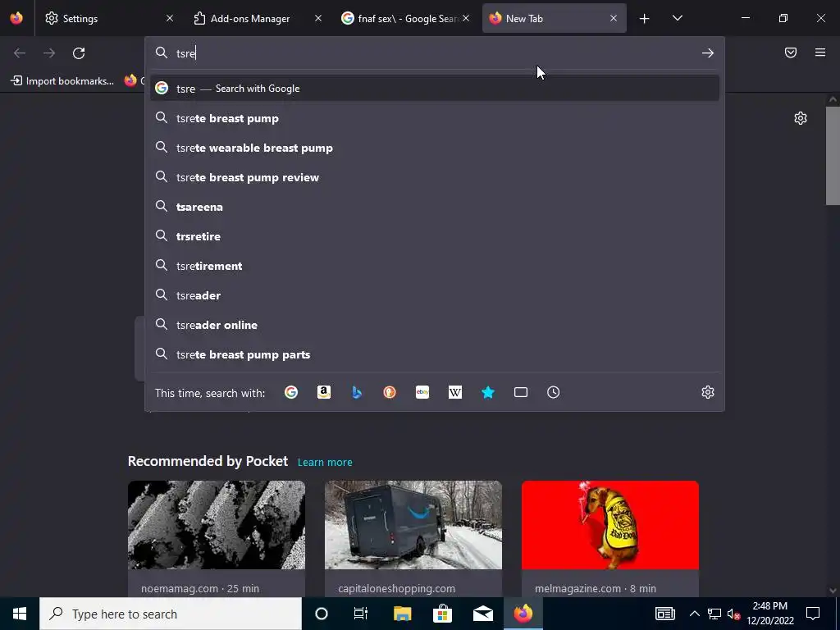
Task: Close the fnaf Google Search tab
Action: pyautogui.click(x=466, y=18)
